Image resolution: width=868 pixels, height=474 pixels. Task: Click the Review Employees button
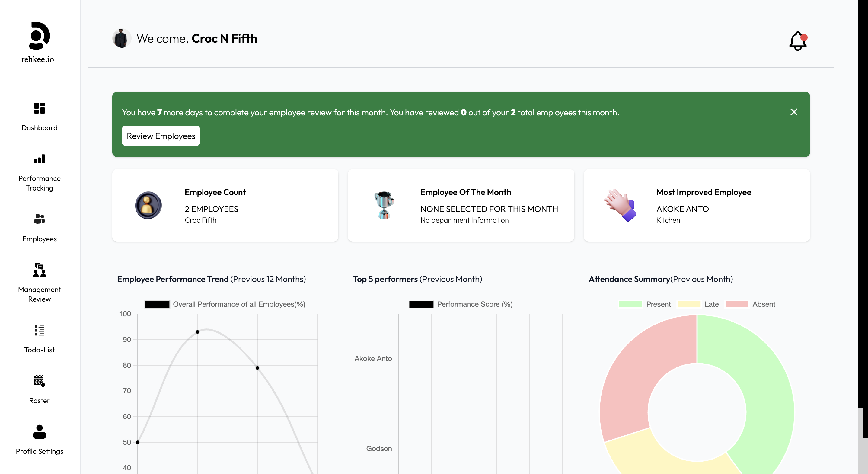tap(161, 136)
